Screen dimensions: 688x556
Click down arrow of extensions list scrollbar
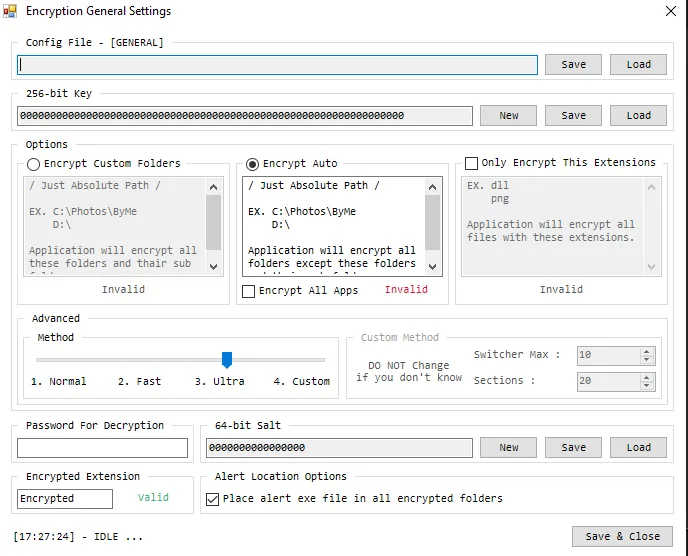651,266
